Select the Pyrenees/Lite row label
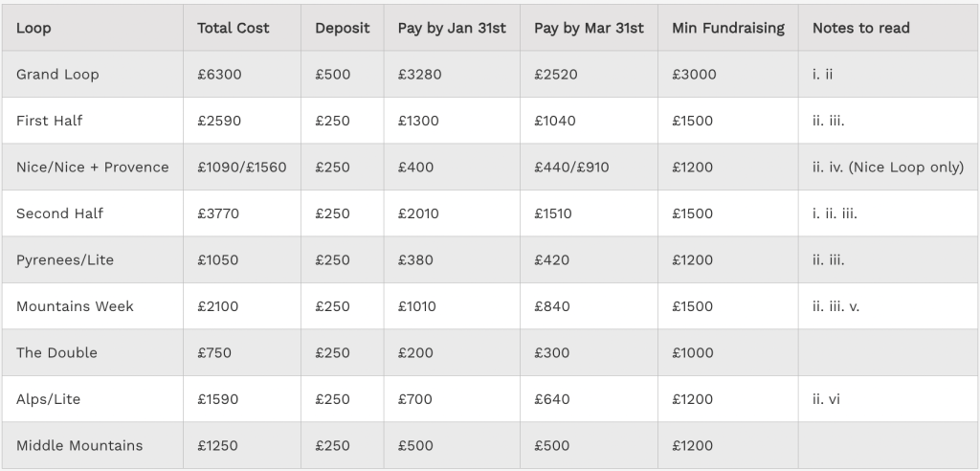Viewport: 980px width, 471px height. pyautogui.click(x=64, y=259)
